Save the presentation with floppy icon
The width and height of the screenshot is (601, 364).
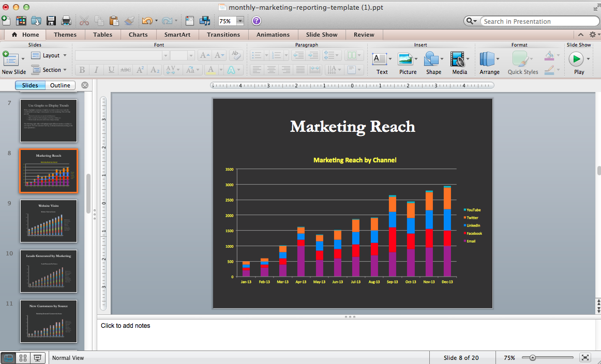(51, 21)
